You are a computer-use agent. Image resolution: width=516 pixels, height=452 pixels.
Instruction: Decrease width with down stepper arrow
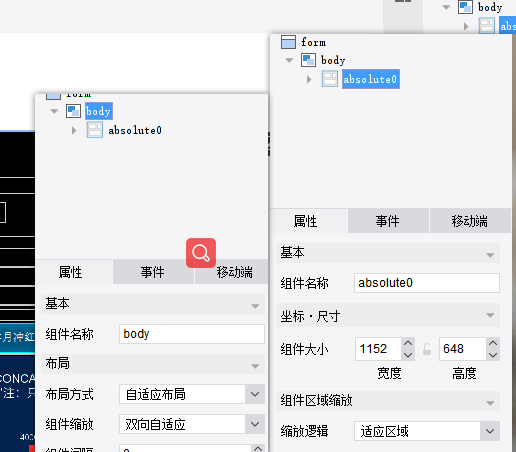pos(408,355)
